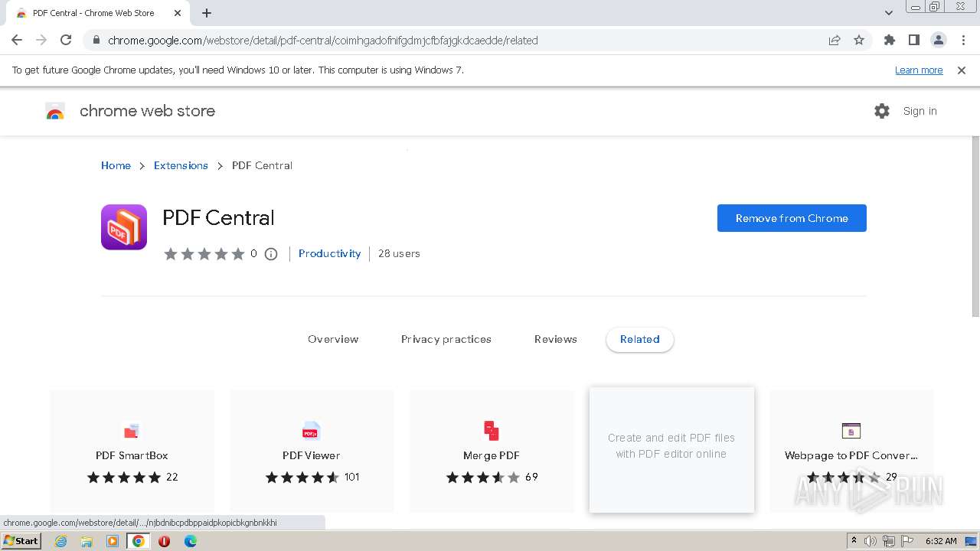Open the Opera taskbar icon
The image size is (980, 551).
[164, 541]
